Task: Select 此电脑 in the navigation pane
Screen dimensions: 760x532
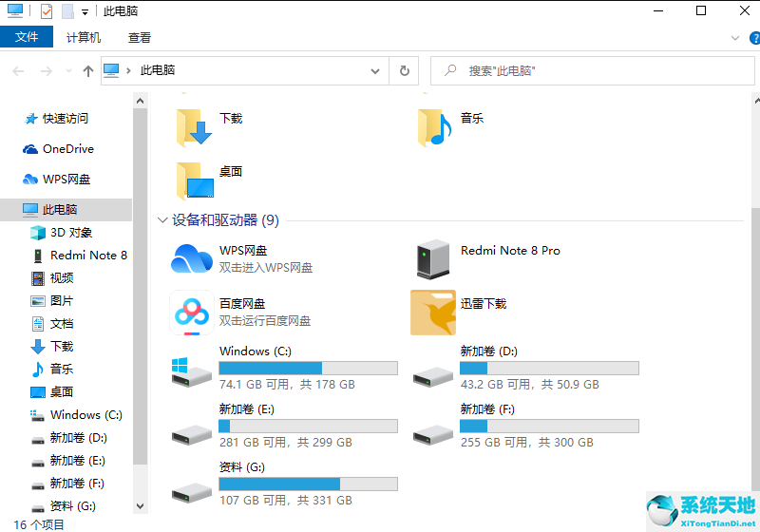Action: 66,209
